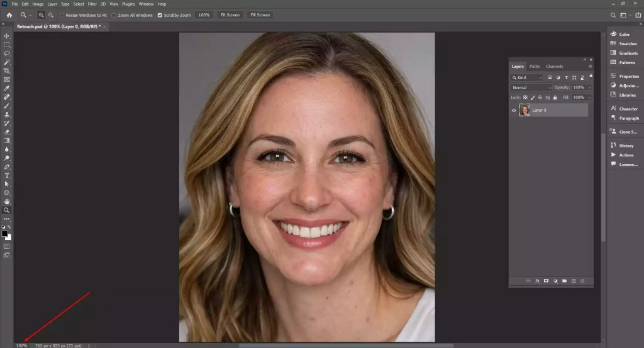
Task: Uncheck the Scrubby Zoom checkbox
Action: [160, 15]
